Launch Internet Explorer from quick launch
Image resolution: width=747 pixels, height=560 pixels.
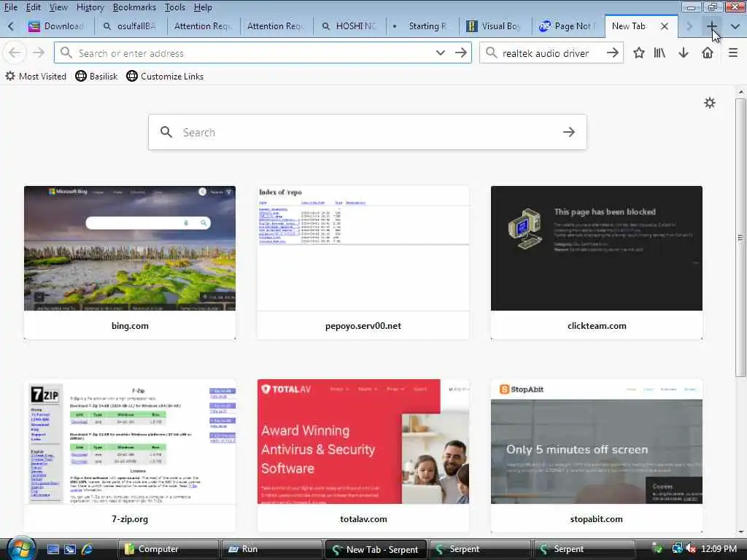88,549
